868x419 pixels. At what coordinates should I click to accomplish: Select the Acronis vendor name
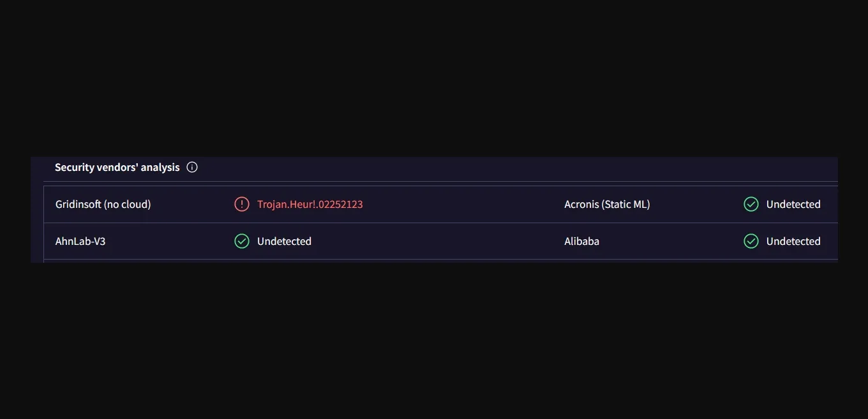581,204
